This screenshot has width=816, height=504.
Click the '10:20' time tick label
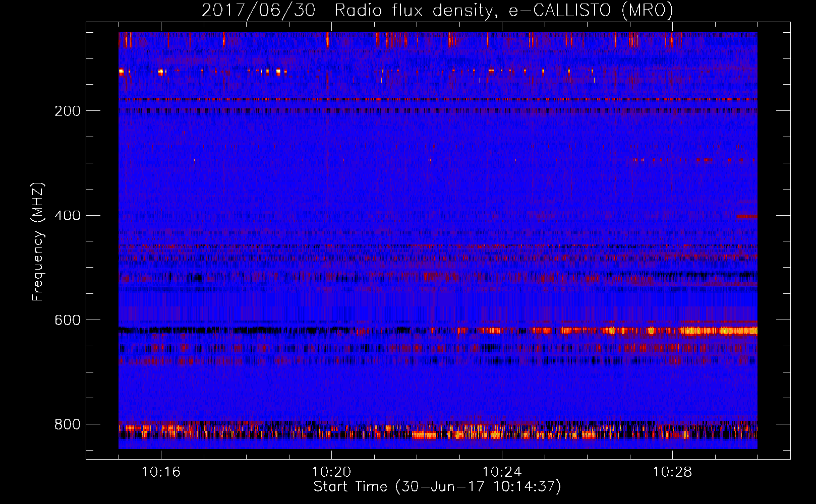click(x=331, y=472)
